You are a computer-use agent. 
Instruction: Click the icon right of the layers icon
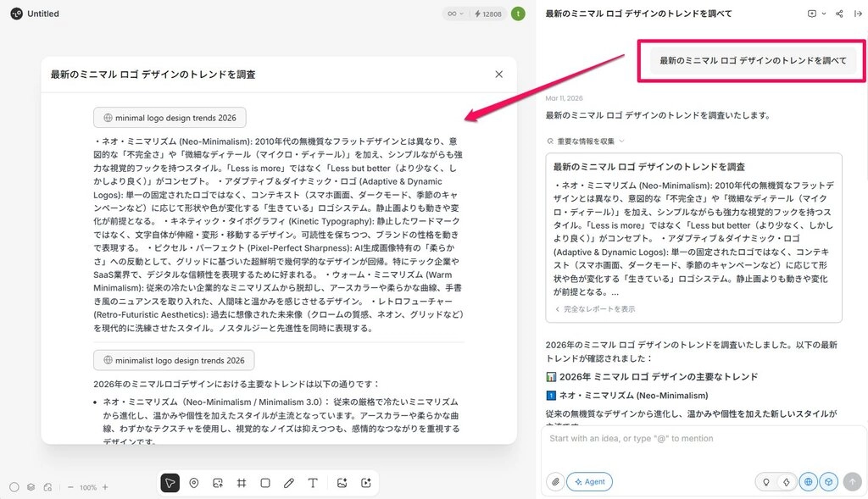point(47,487)
